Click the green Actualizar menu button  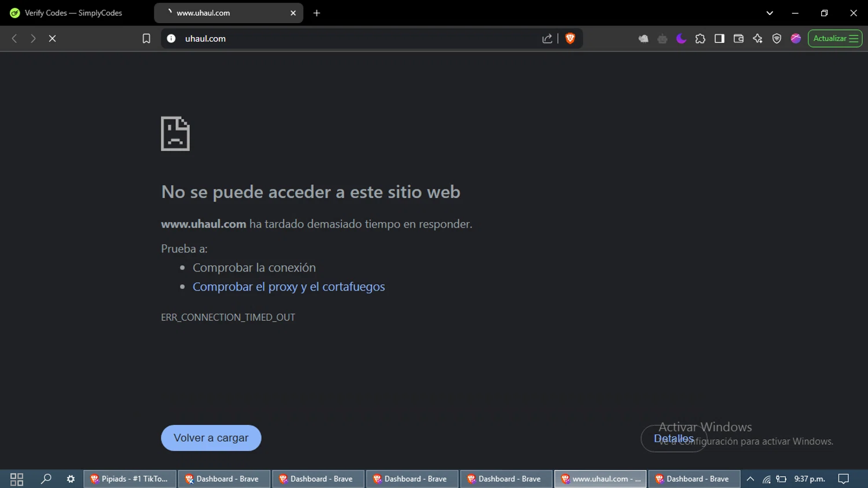(x=835, y=38)
